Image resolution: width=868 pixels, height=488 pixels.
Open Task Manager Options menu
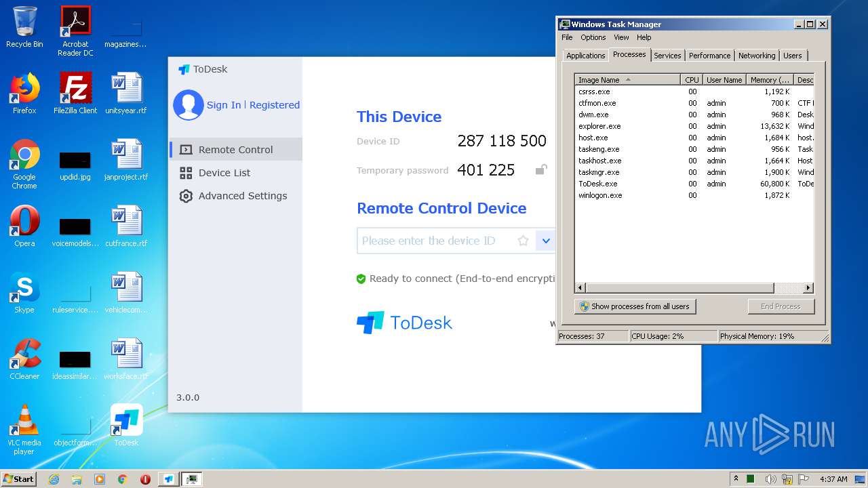tap(593, 37)
